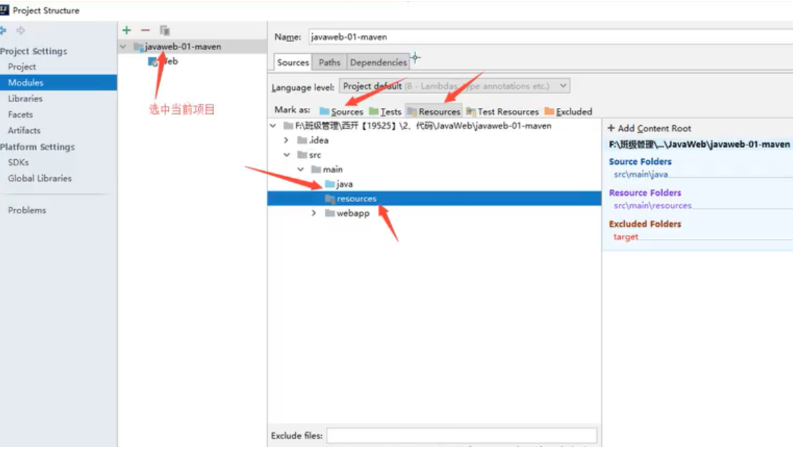Go back with the left arrow
This screenshot has width=809, height=464.
[x=3, y=30]
